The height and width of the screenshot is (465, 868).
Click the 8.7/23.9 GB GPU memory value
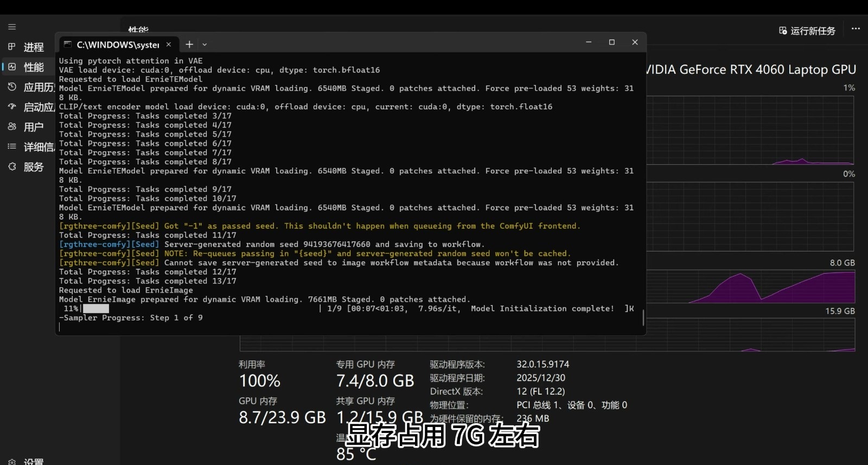pos(283,417)
